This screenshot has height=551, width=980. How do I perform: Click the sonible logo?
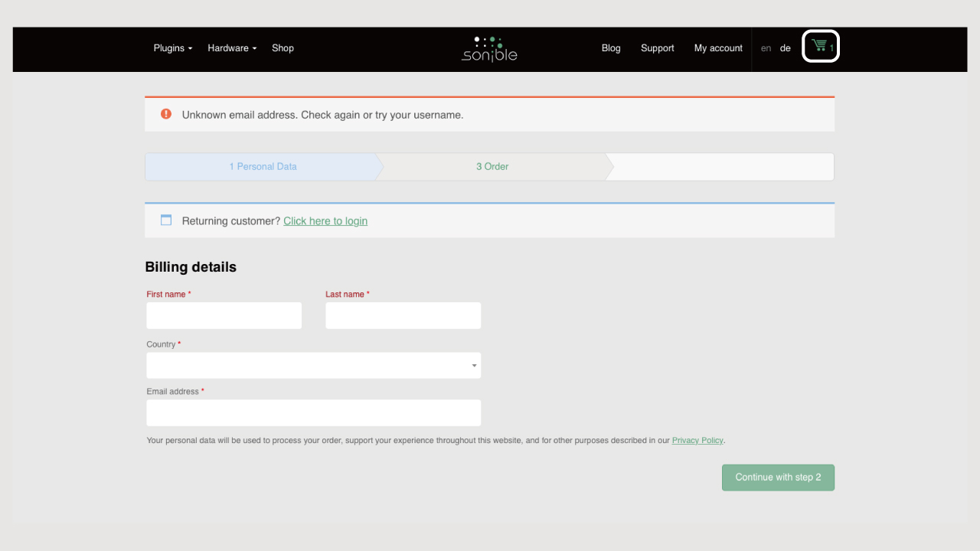(489, 48)
